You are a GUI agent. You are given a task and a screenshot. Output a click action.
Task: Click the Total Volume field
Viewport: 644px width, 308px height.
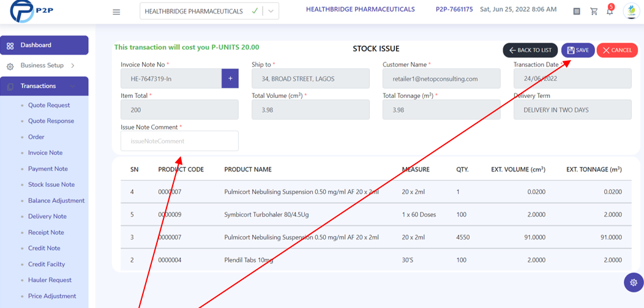pyautogui.click(x=310, y=110)
